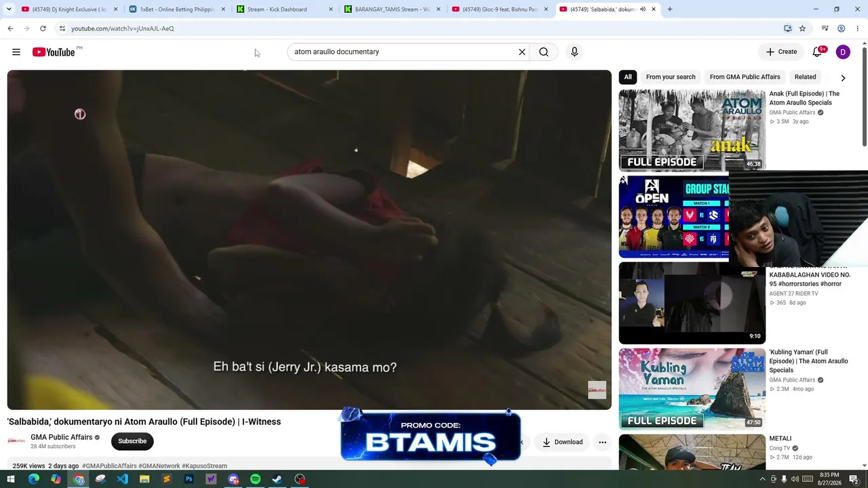Switch to the Dj Knight Exclusive tab
This screenshot has height=488, width=868.
tap(70, 9)
